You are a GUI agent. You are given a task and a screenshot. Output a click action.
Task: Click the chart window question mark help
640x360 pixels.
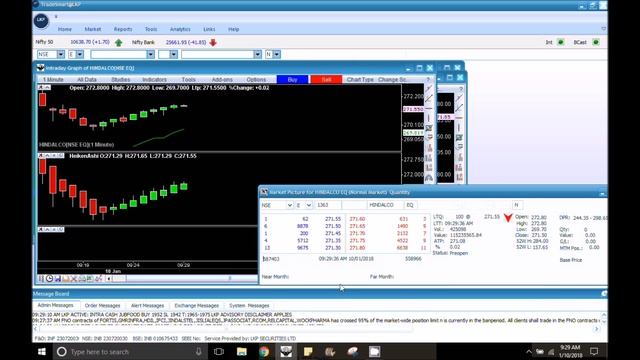point(428,80)
